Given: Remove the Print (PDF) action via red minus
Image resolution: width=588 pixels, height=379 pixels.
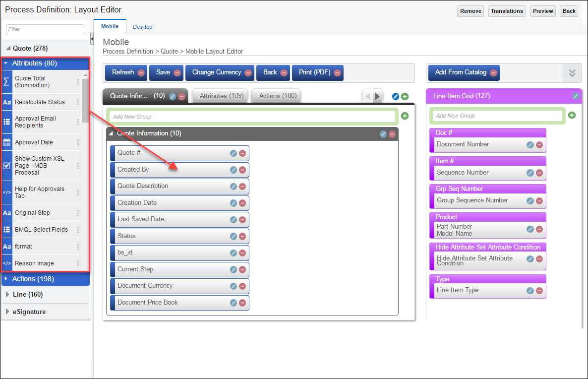Looking at the screenshot, I should pyautogui.click(x=337, y=73).
